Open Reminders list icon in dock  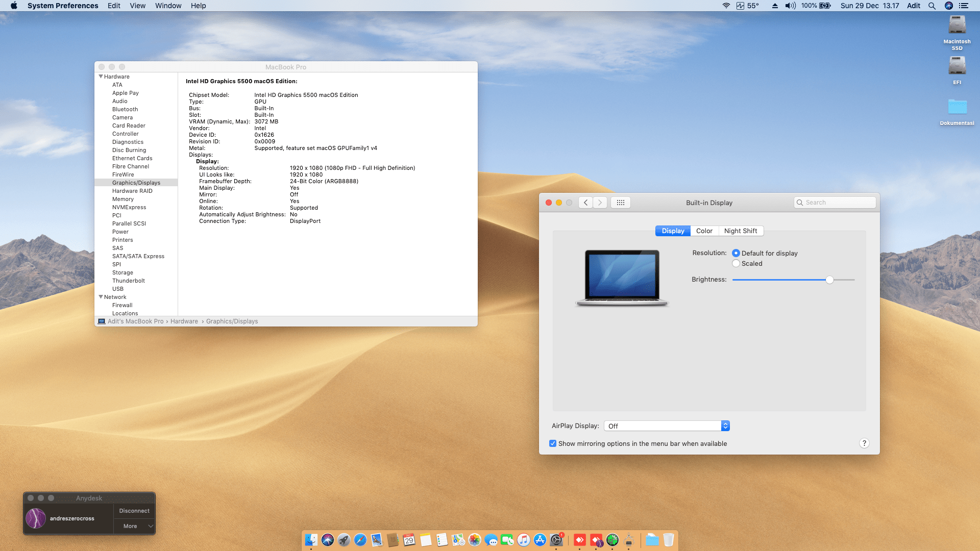coord(442,540)
